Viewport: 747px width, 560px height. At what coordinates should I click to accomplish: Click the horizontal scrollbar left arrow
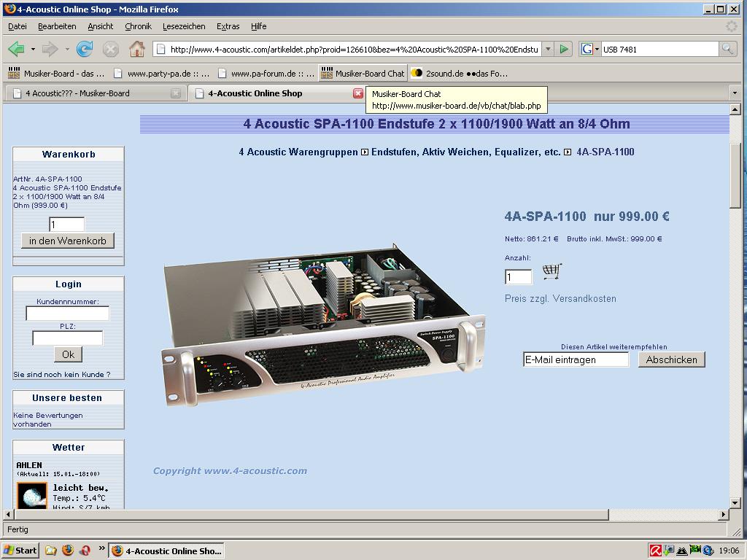click(7, 514)
